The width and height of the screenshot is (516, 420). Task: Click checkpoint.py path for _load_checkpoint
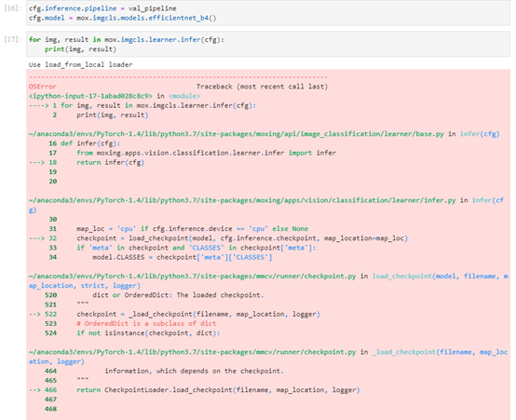192,352
